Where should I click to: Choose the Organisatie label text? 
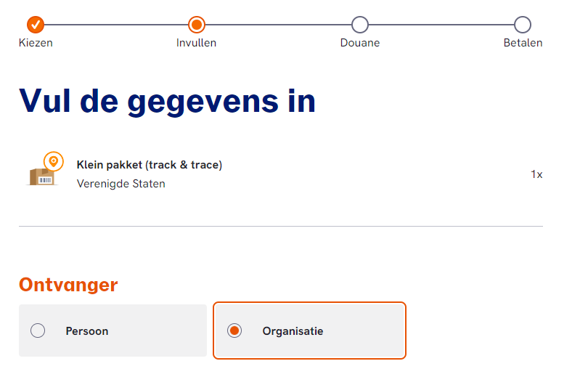(293, 331)
